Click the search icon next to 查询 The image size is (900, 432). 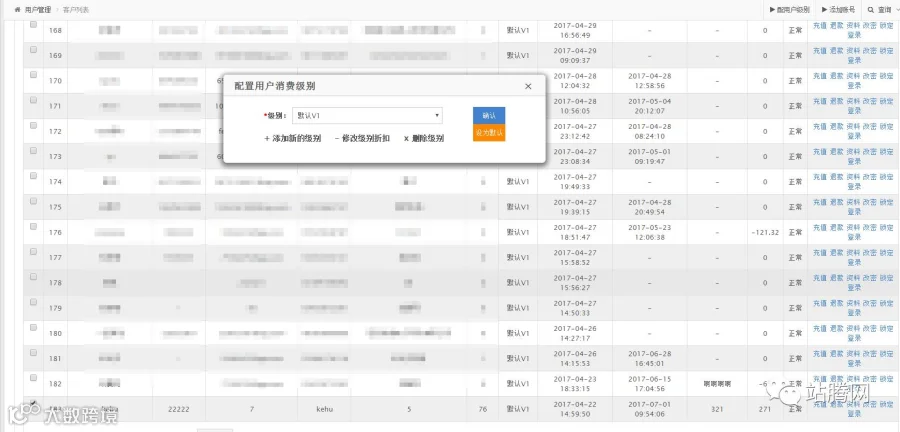pos(871,10)
